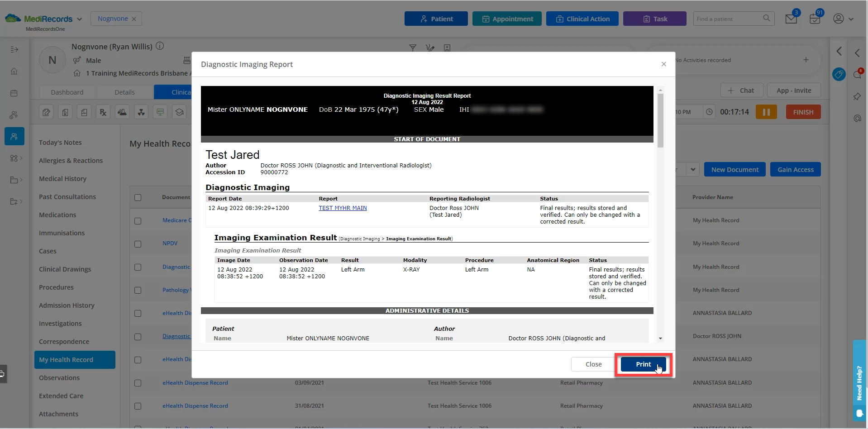
Task: Expand the MediRecords workspace dropdown
Action: pyautogui.click(x=80, y=19)
